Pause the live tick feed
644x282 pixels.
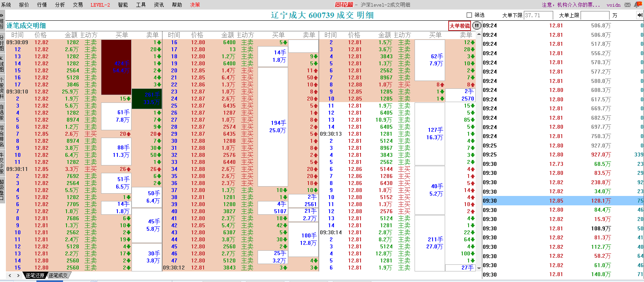[476, 26]
